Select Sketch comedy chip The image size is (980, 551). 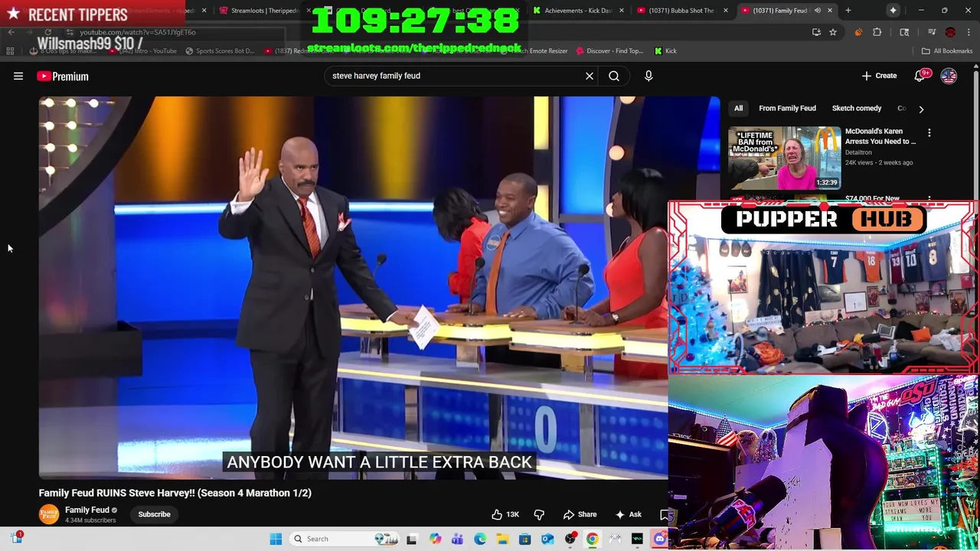click(x=857, y=109)
